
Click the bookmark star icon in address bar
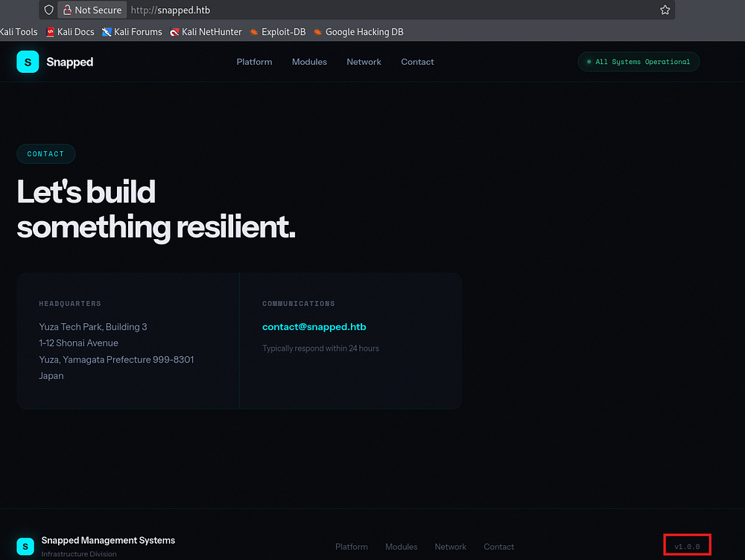click(665, 10)
